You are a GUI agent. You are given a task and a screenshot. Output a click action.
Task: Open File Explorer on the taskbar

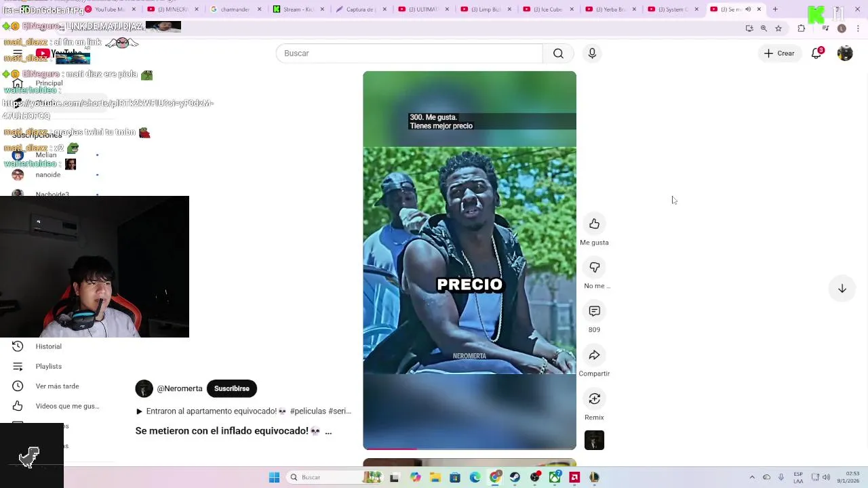tap(435, 477)
